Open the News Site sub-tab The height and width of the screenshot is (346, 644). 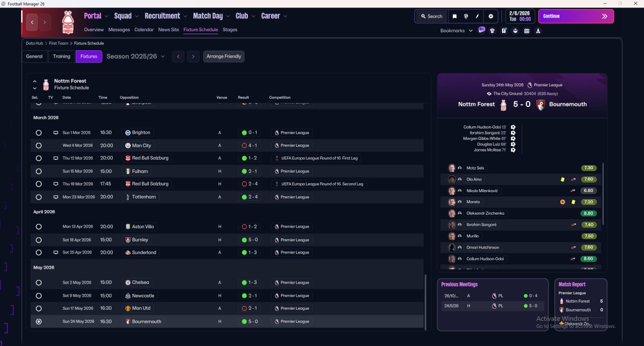pyautogui.click(x=169, y=30)
